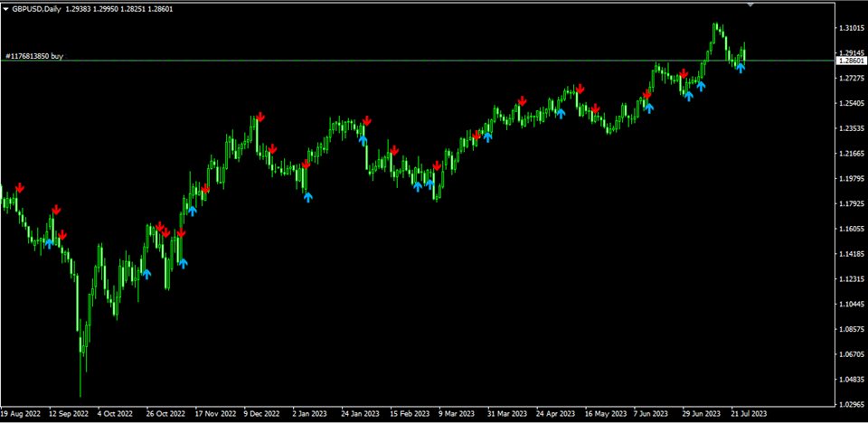Select the 9 Mar 2023 date label
Image resolution: width=868 pixels, height=423 pixels.
click(x=458, y=414)
